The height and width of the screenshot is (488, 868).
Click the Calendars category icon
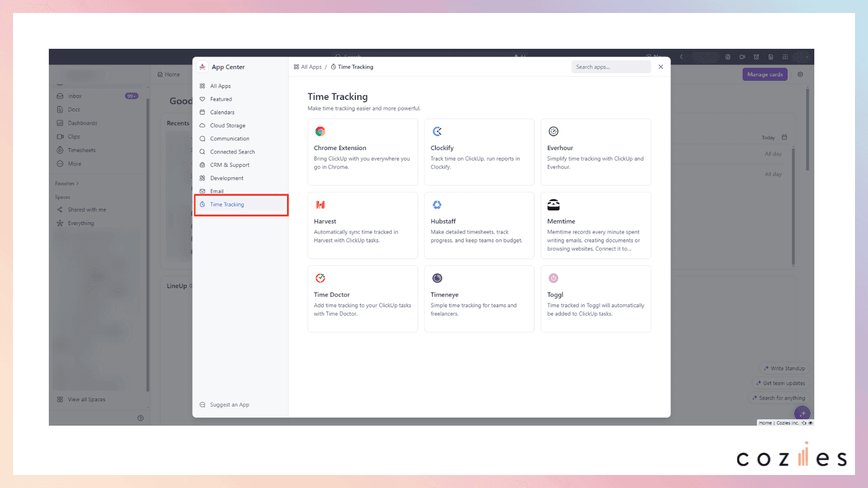202,112
